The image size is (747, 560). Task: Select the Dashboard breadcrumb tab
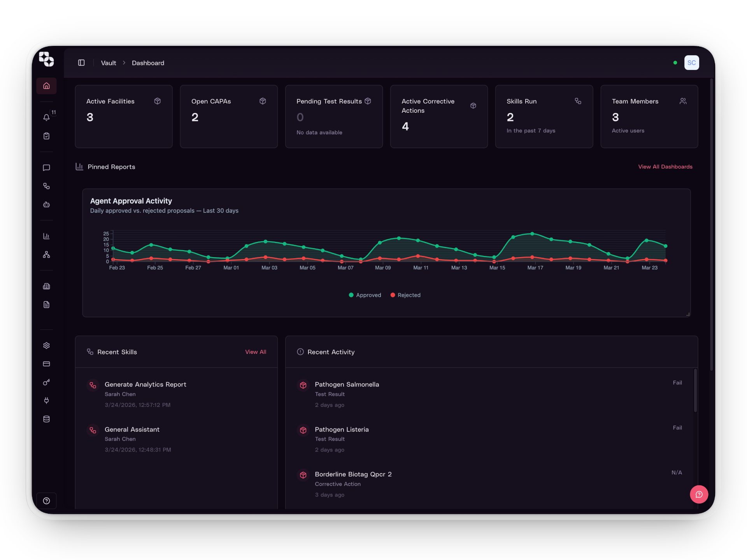click(x=148, y=63)
